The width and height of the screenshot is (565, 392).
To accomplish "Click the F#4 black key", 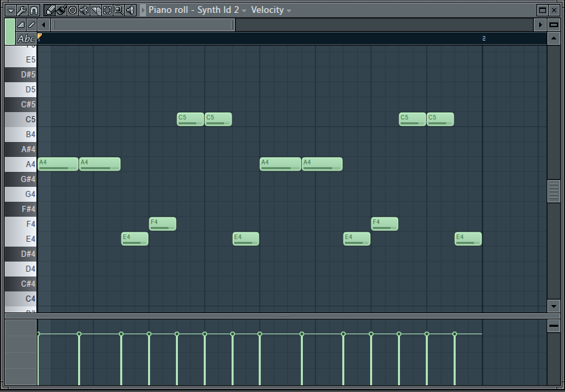I will pyautogui.click(x=20, y=209).
